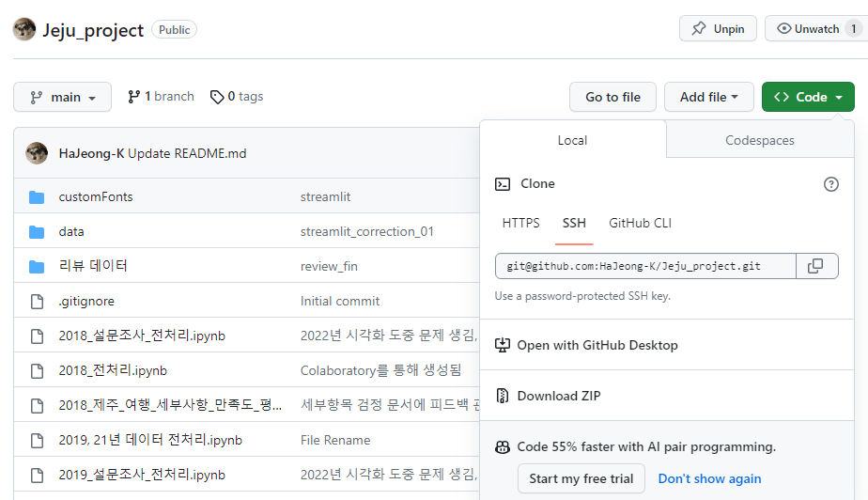Open the Update README.md commit message

[x=187, y=153]
